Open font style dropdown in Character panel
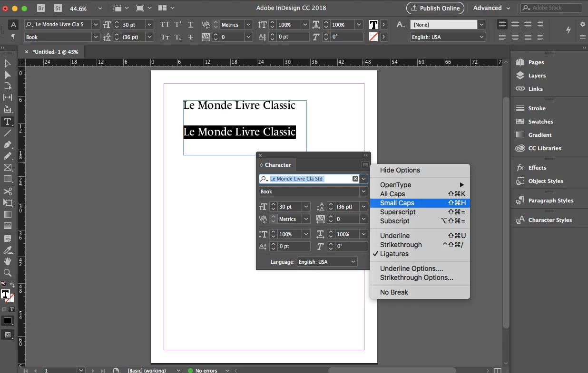 point(363,191)
